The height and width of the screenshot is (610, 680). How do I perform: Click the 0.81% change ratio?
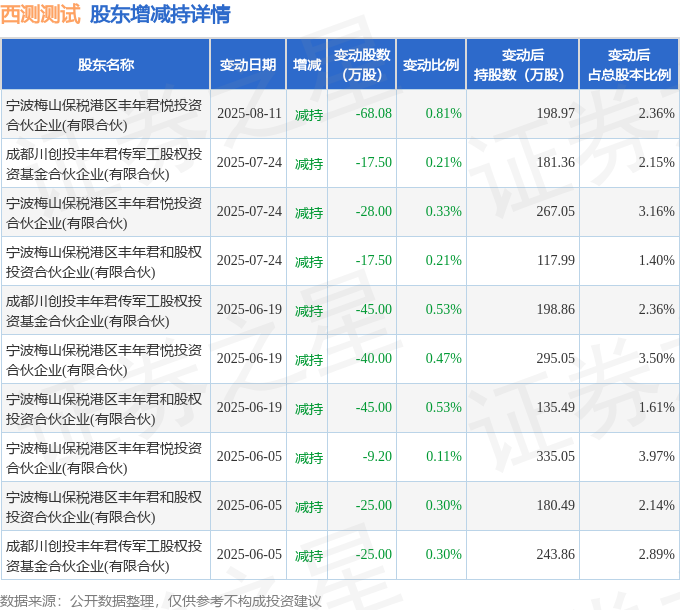pyautogui.click(x=443, y=114)
